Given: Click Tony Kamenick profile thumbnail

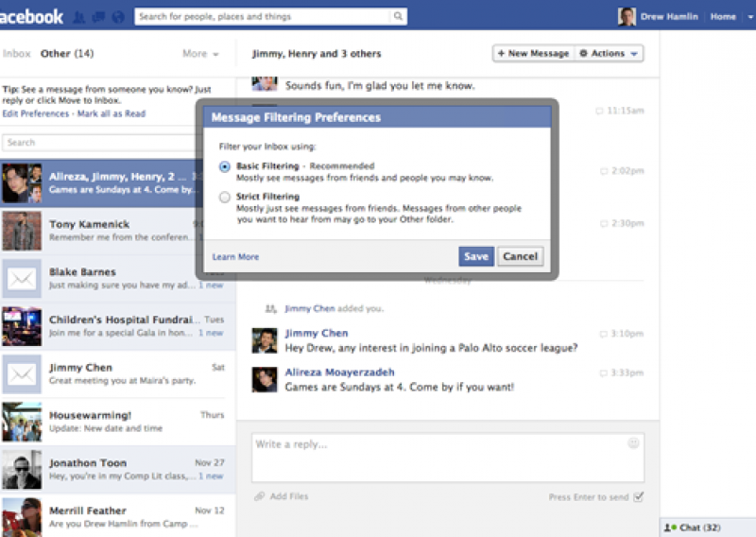Looking at the screenshot, I should [x=22, y=231].
